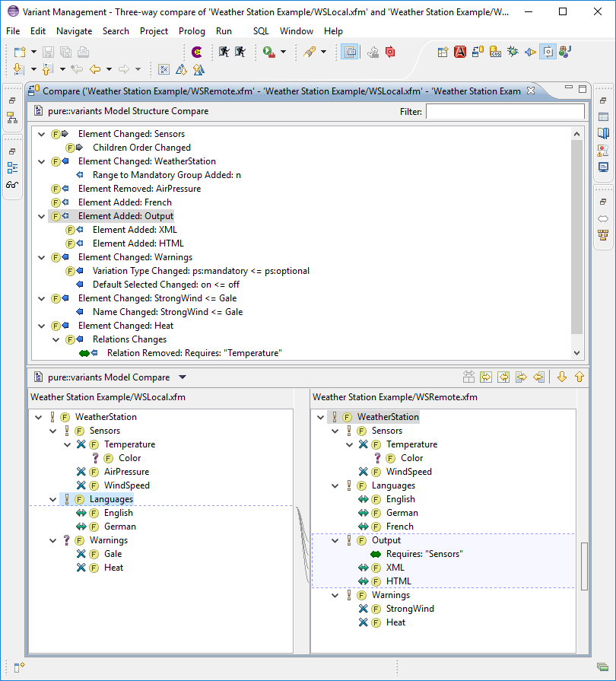
Task: Select StrongWind in WSRemote.xfm tree
Action: coord(410,609)
